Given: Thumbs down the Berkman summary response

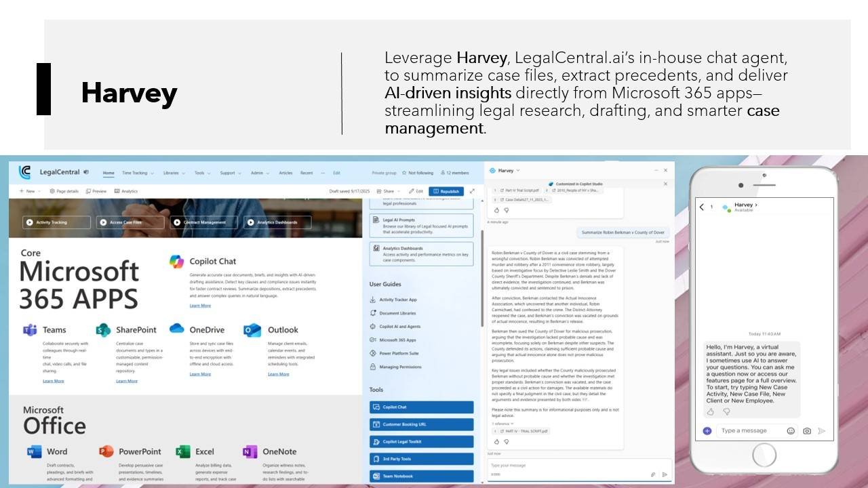Looking at the screenshot, I should click(x=506, y=442).
